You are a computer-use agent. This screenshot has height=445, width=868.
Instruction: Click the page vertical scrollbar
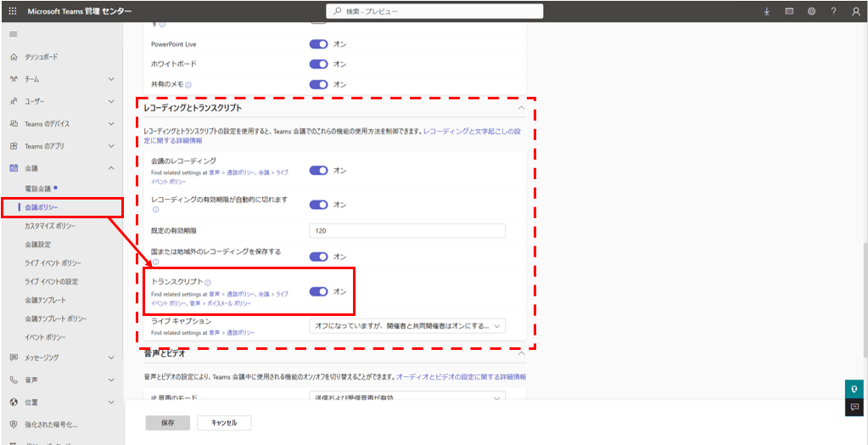[x=865, y=299]
